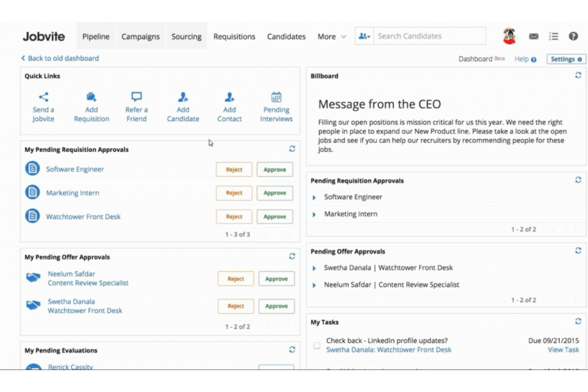Switch to the Sourcing tab
The height and width of the screenshot is (392, 588).
[x=186, y=37]
